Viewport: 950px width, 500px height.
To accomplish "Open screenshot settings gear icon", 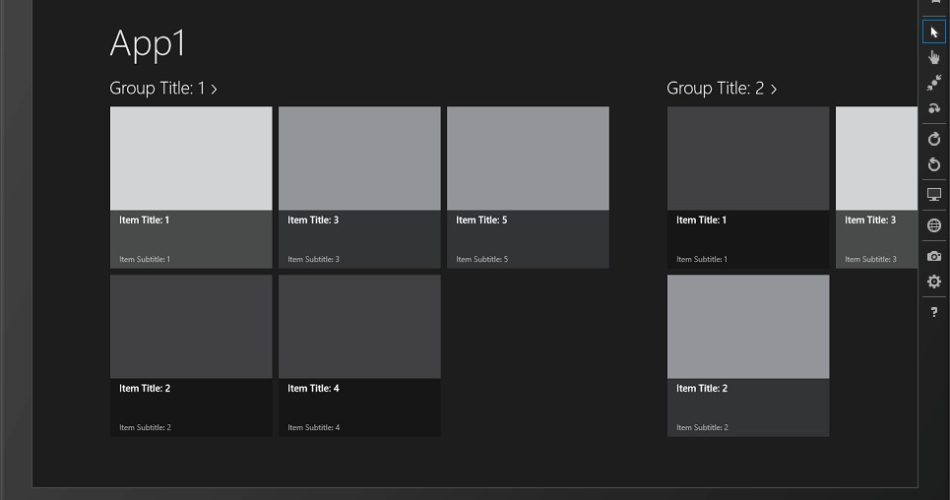I will pos(934,282).
